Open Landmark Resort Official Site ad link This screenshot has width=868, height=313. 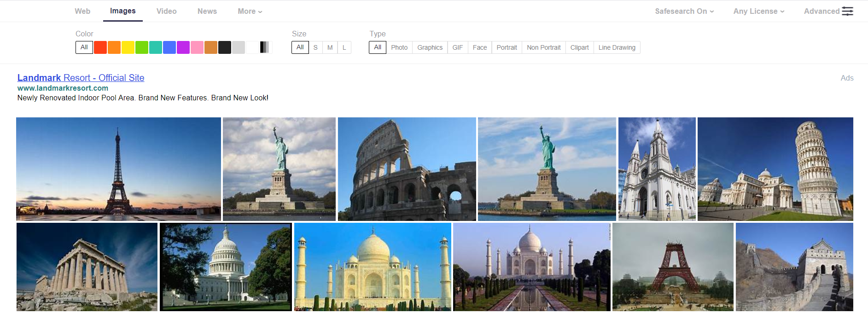tap(81, 78)
